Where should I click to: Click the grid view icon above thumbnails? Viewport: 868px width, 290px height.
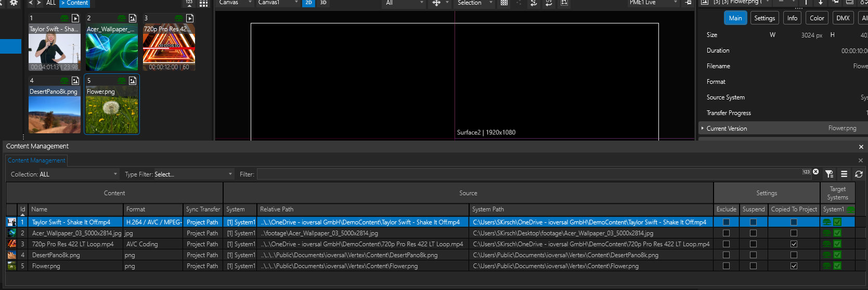203,4
